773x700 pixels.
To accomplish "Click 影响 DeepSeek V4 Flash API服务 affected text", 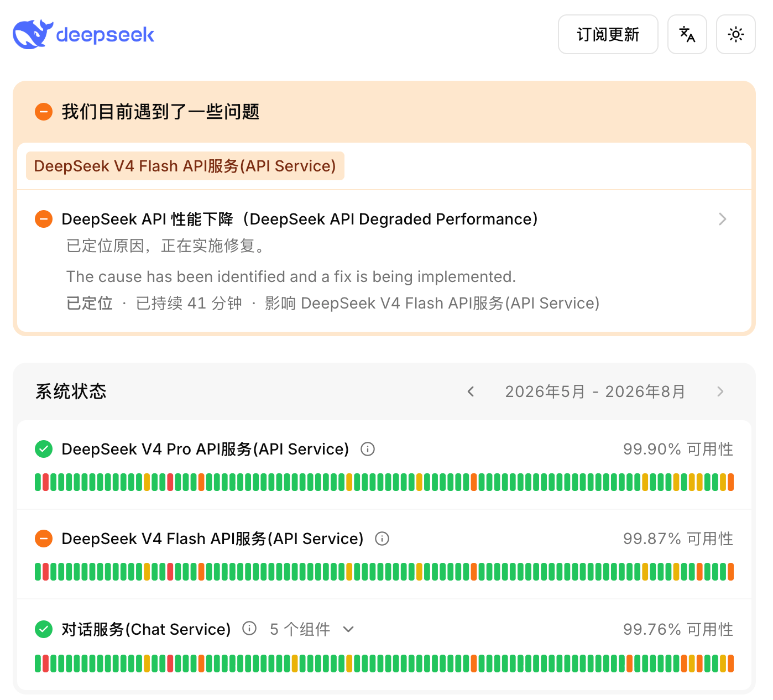I will coord(432,303).
